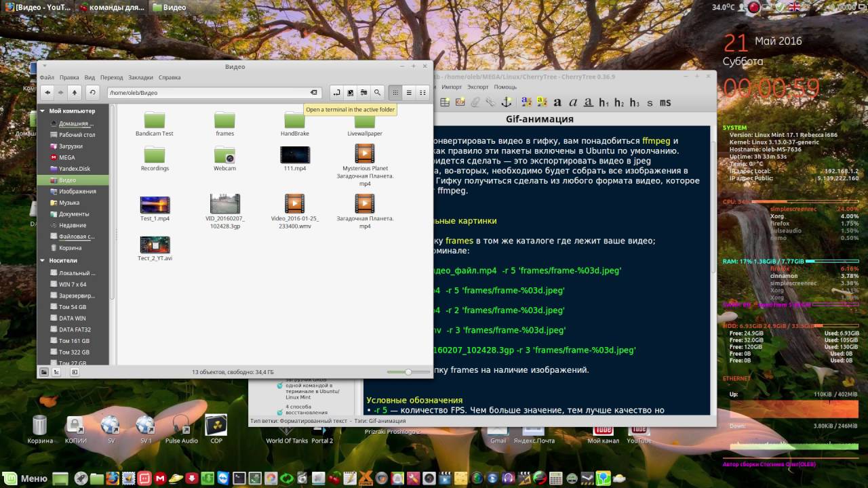Open the Экспорт menu in CherryTree
This screenshot has height=488, width=868.
(477, 87)
